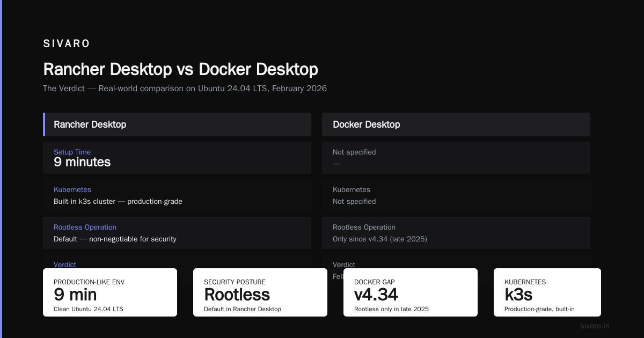644x338 pixels.
Task: Click 'Rootless Operation' label in Rancher column
Action: coord(85,227)
